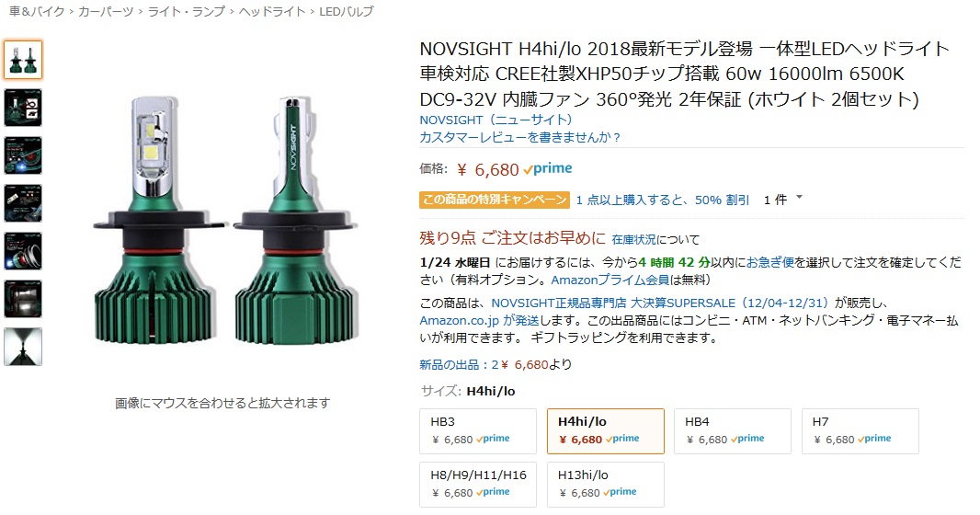Show the fourth thumbnail image
Screen dimensions: 980x515
pyautogui.click(x=23, y=203)
